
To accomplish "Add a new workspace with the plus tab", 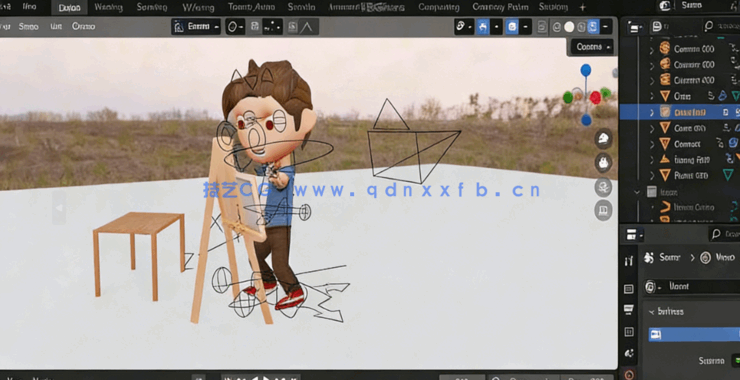I will tap(582, 7).
